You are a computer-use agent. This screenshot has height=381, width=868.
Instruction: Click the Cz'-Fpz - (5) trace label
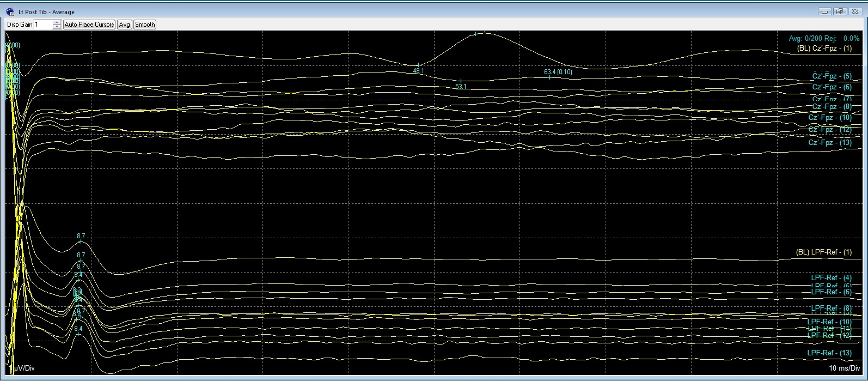tap(832, 76)
